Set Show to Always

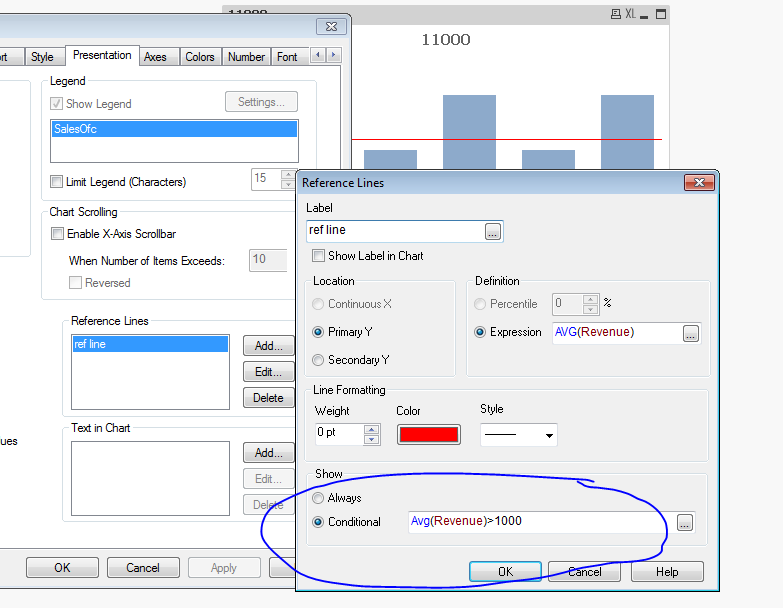318,498
